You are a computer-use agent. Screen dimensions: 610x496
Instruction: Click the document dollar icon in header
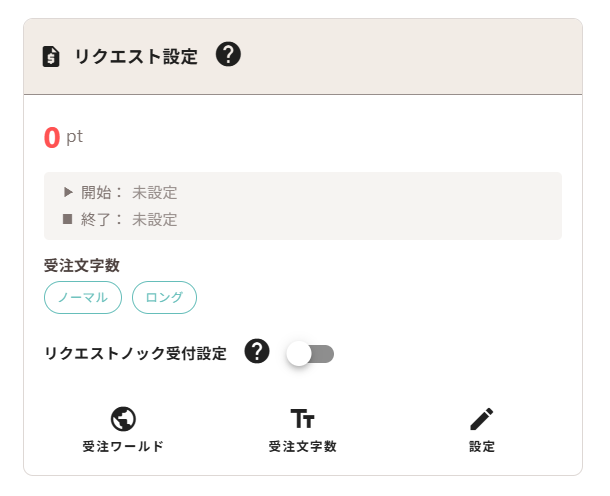point(51,57)
